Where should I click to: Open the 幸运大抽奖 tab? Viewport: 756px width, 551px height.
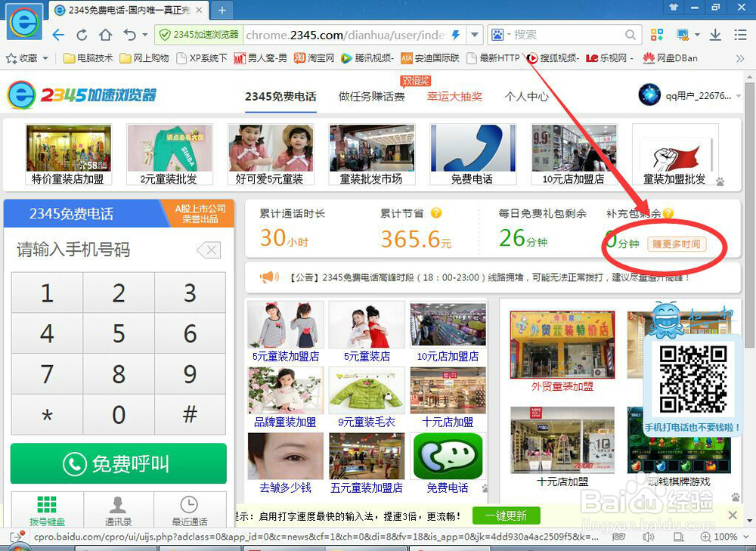coord(454,97)
